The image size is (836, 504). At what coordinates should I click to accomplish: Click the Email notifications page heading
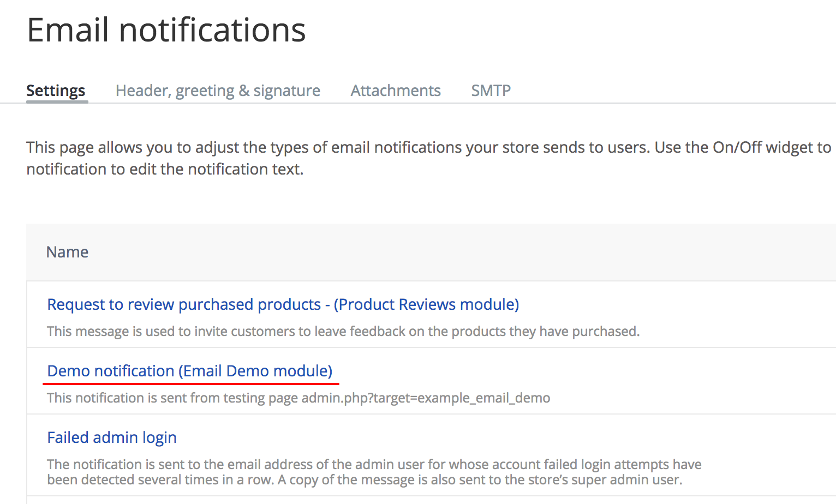166,30
